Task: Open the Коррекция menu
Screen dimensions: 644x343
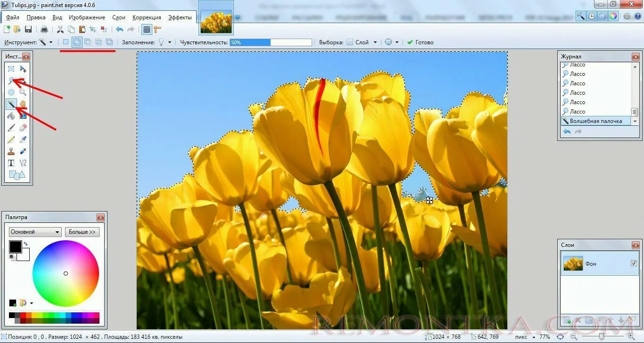Action: click(x=147, y=17)
